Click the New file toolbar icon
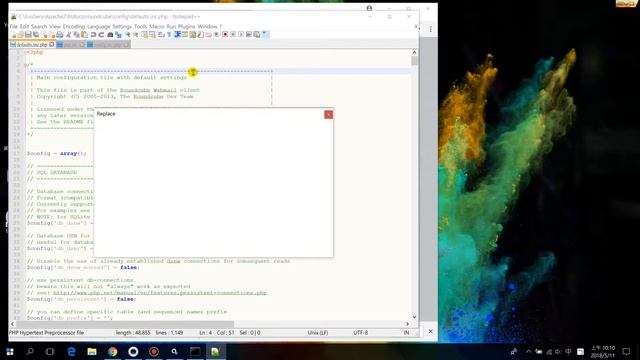Viewport: 640px width, 360px height. pos(14,35)
